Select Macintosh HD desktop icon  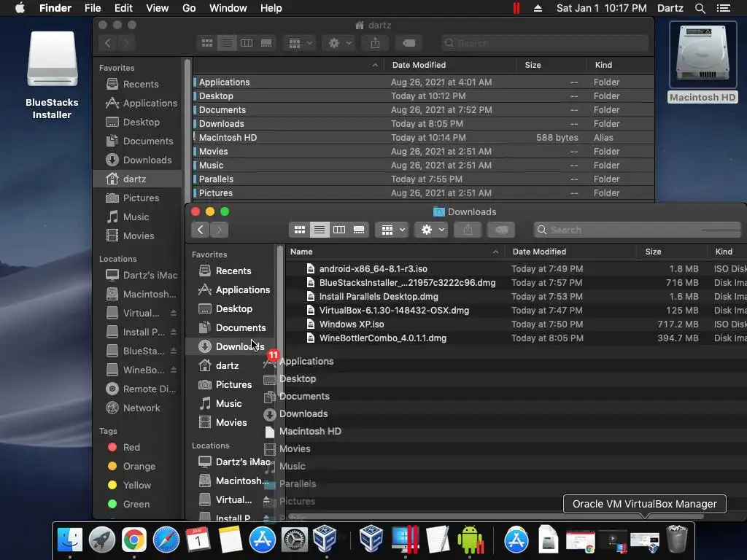[703, 62]
